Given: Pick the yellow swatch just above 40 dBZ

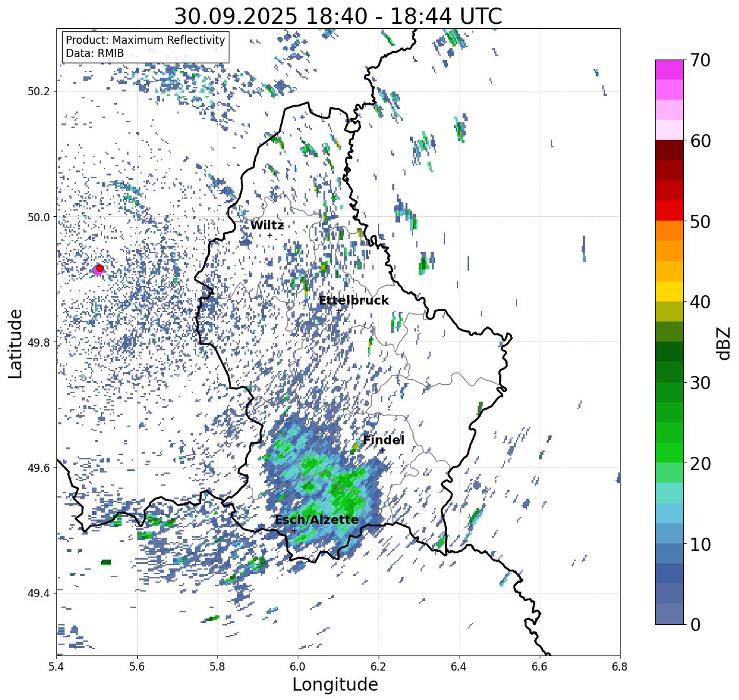Looking at the screenshot, I should tap(669, 291).
